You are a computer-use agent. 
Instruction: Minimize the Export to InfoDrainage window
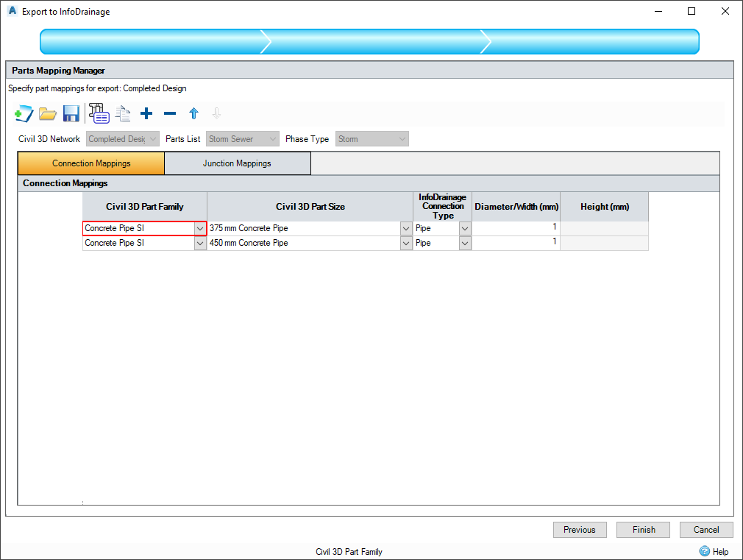[658, 11]
